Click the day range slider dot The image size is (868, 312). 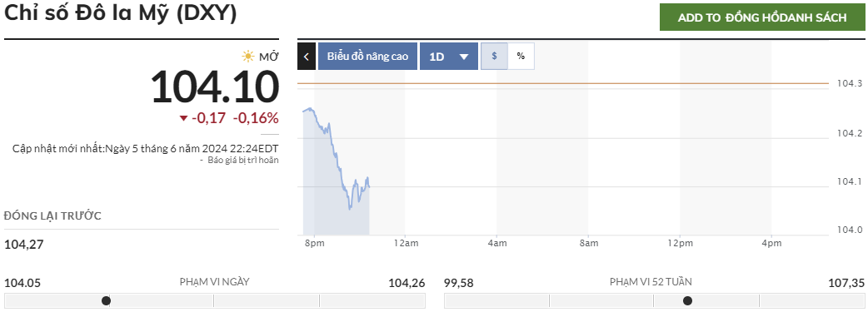click(x=107, y=301)
